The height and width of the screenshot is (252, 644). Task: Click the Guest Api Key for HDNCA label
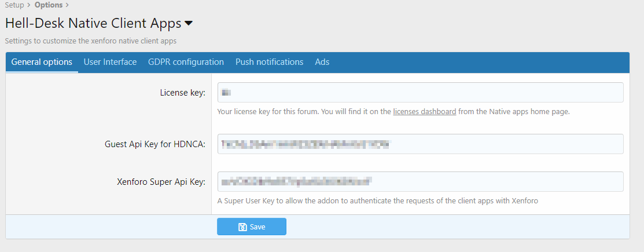[155, 144]
